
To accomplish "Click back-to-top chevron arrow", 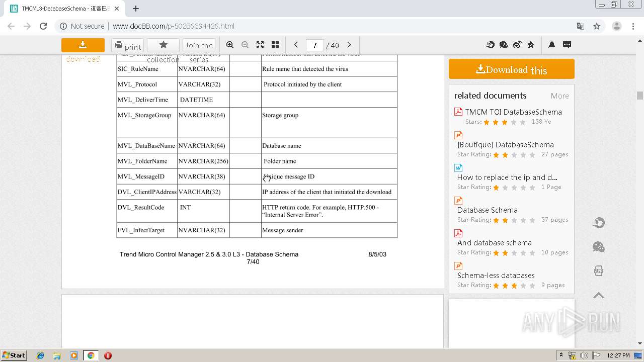I will [599, 295].
